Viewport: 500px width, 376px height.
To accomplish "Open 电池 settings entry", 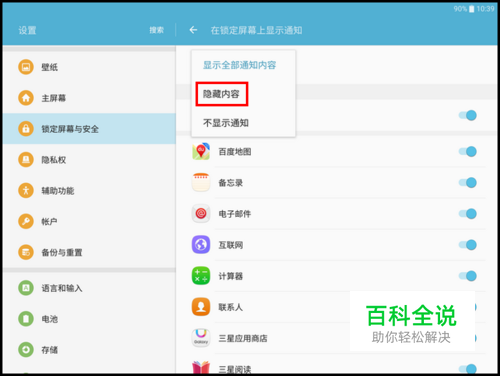I will (89, 319).
